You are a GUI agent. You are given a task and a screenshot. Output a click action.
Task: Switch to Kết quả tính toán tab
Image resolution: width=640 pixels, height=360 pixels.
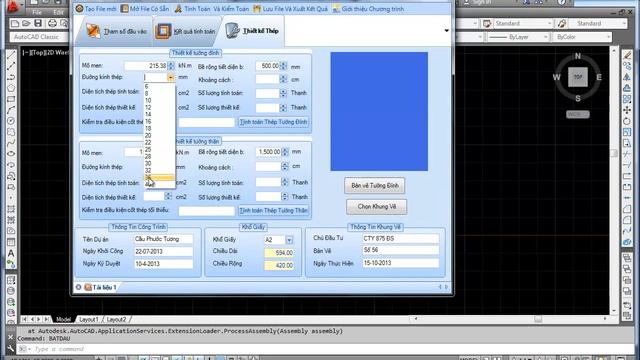(186, 31)
